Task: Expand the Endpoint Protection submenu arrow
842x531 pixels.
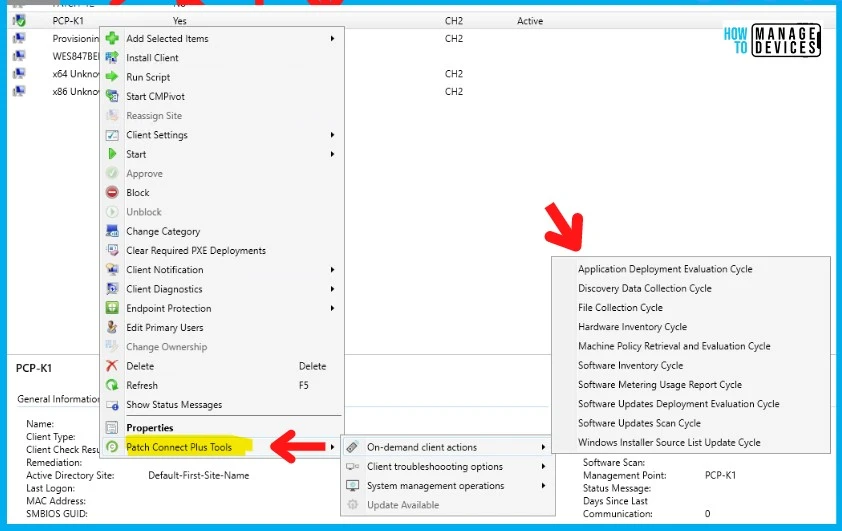Action: point(332,308)
